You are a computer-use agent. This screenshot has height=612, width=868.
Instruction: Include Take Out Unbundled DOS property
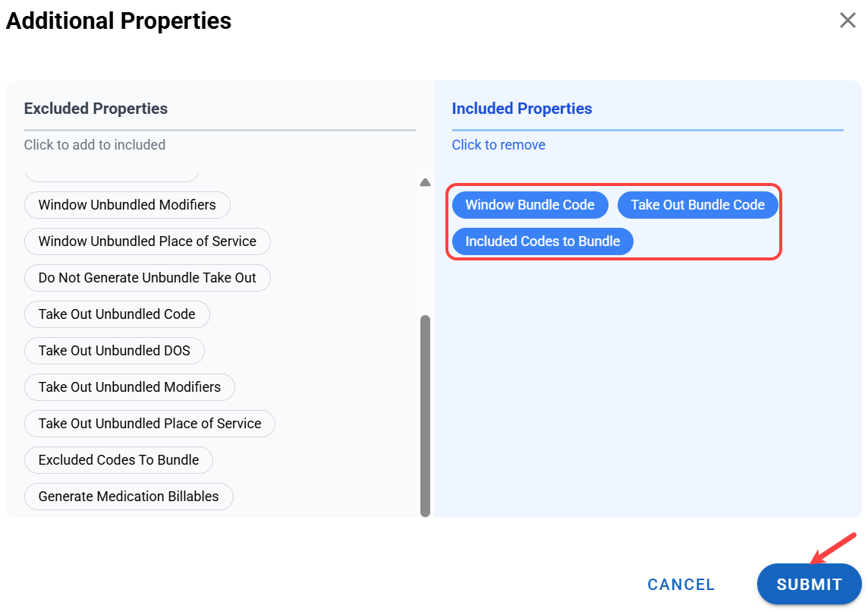[114, 351]
